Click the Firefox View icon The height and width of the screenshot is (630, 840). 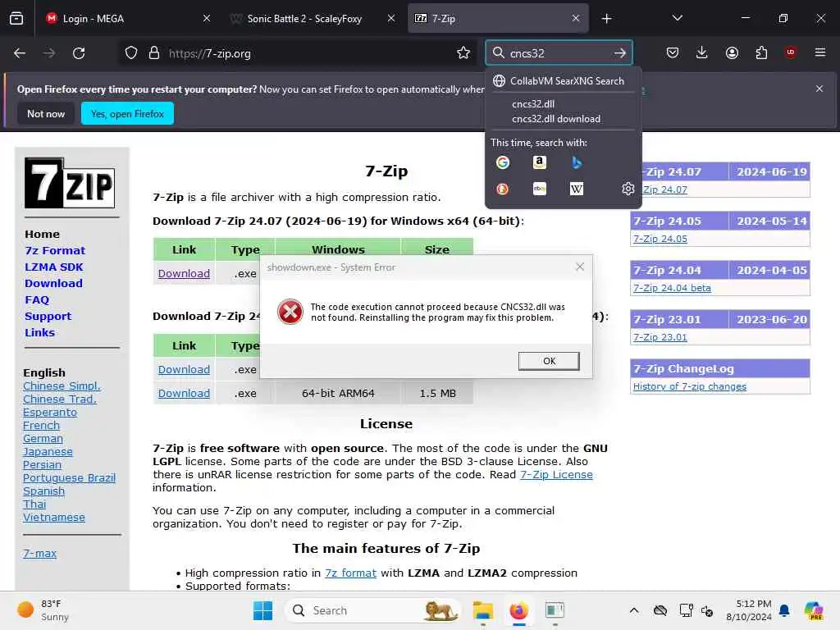click(x=16, y=19)
